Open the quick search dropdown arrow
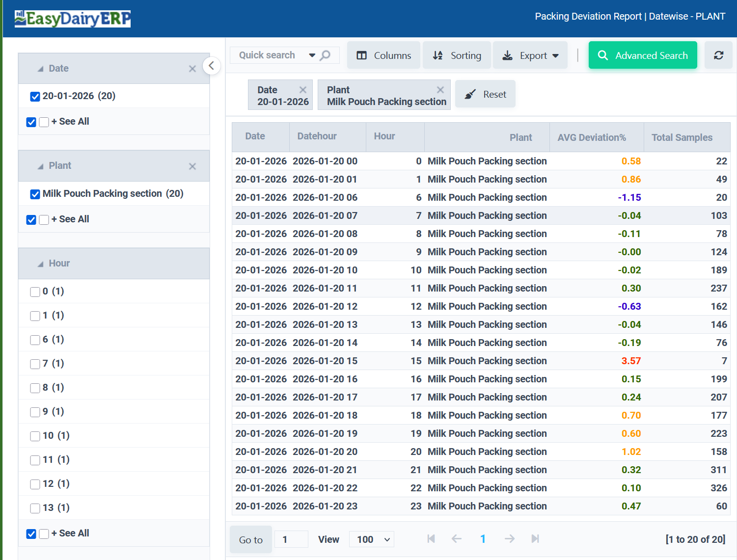This screenshot has height=560, width=737. coord(312,55)
